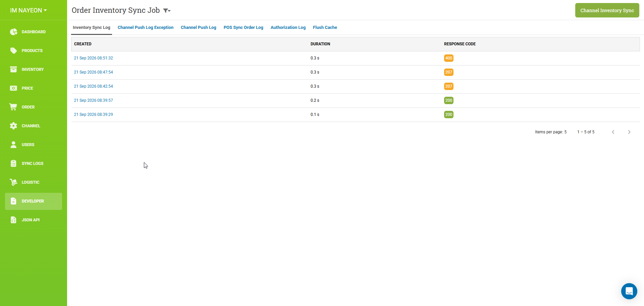The width and height of the screenshot is (644, 306).
Task: Switch to Authorization Log tab
Action: [288, 28]
